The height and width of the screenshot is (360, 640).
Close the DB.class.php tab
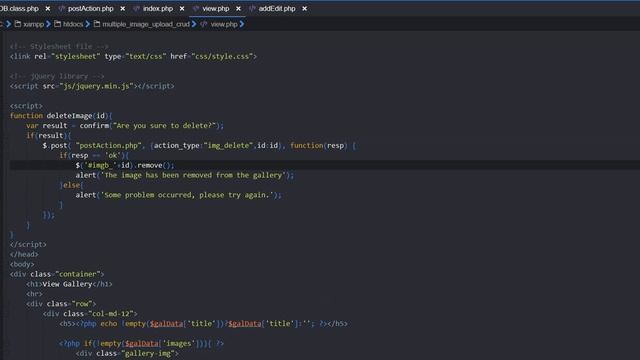click(x=48, y=9)
